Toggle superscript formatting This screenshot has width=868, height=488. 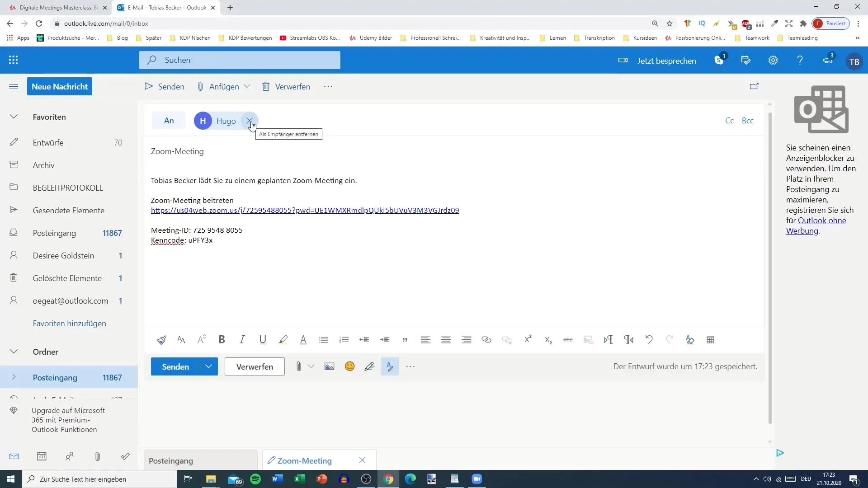(528, 339)
